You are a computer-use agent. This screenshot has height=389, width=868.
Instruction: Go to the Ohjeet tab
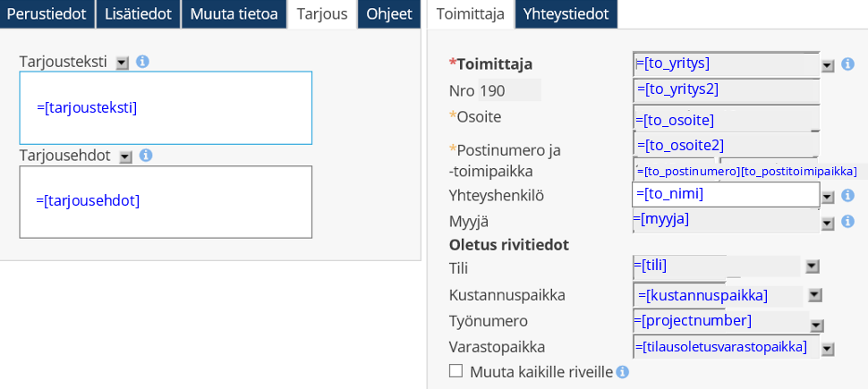click(x=388, y=13)
